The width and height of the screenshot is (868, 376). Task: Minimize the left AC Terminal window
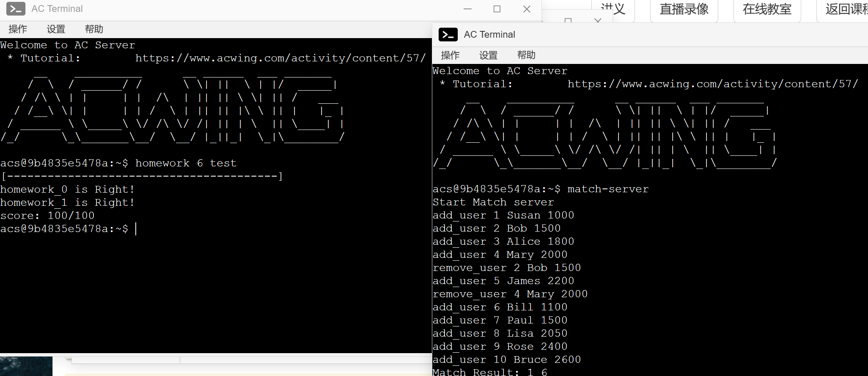click(467, 9)
